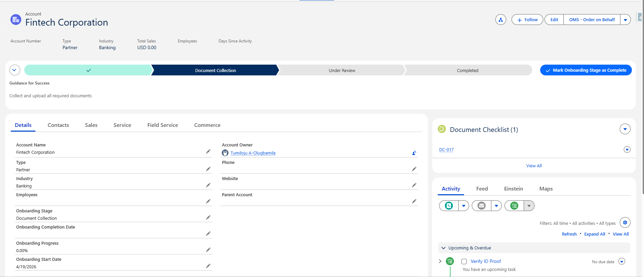This screenshot has width=644, height=277.
Task: Select the Document Collection path stage
Action: coord(215,70)
